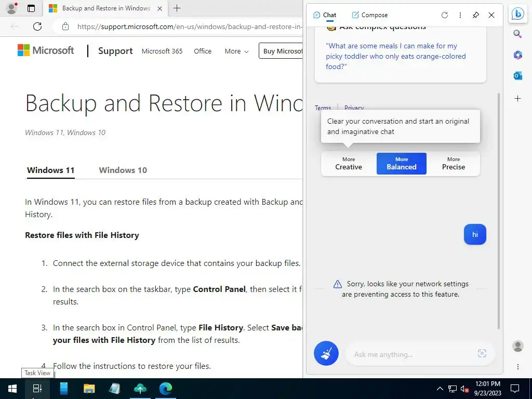The image size is (532, 399).
Task: Open the Windows Start menu
Action: tap(12, 389)
